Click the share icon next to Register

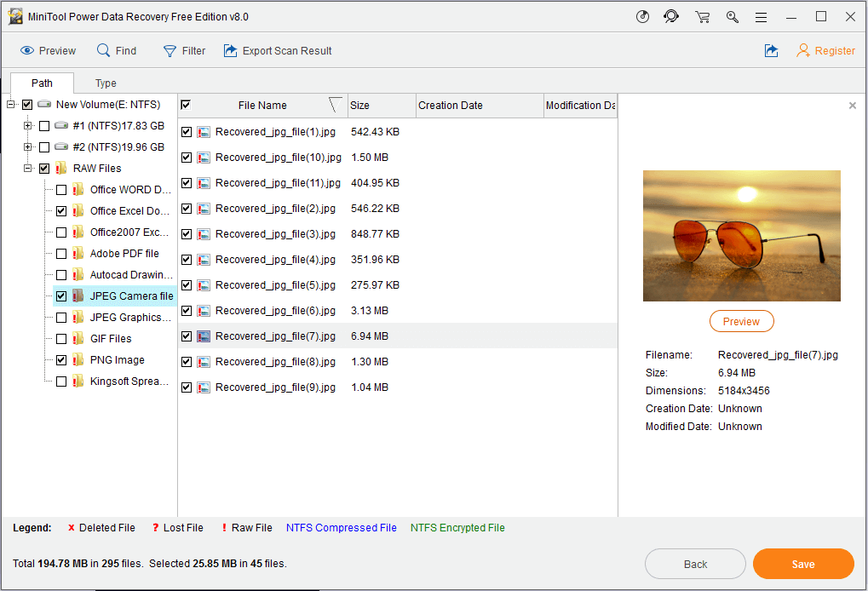pyautogui.click(x=771, y=51)
